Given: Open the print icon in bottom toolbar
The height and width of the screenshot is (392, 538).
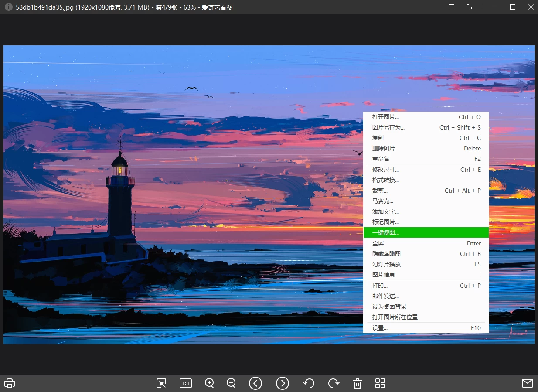Looking at the screenshot, I should (9, 383).
